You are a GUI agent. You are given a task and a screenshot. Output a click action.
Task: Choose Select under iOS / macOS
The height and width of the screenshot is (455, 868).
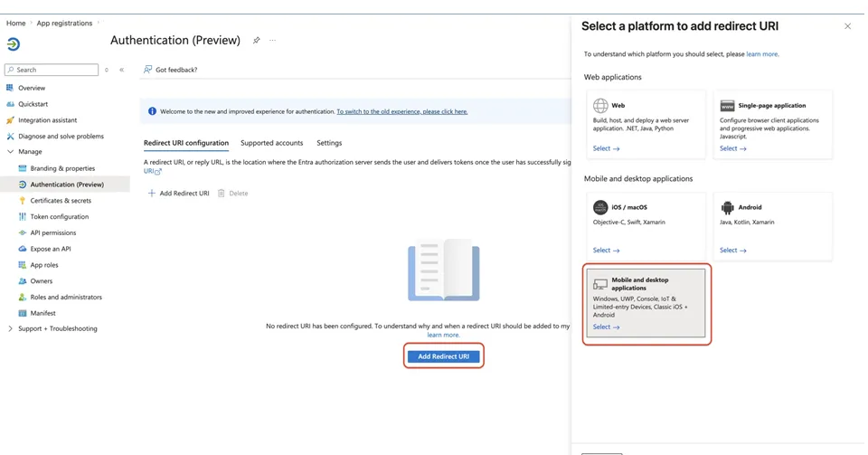coord(606,251)
